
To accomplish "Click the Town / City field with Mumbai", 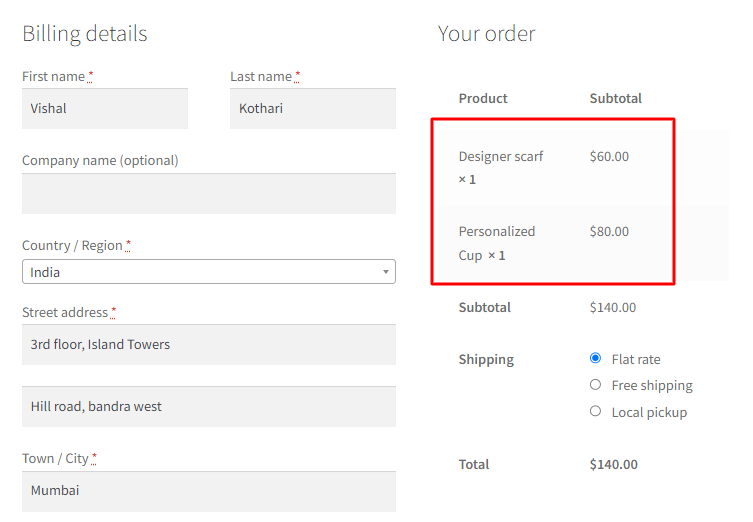I will click(208, 490).
